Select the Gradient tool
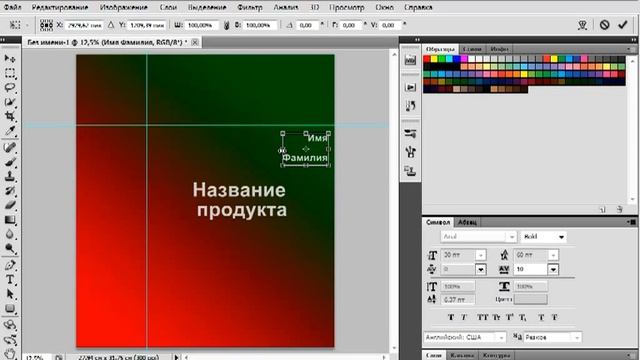The width and height of the screenshot is (640, 360). [10, 220]
